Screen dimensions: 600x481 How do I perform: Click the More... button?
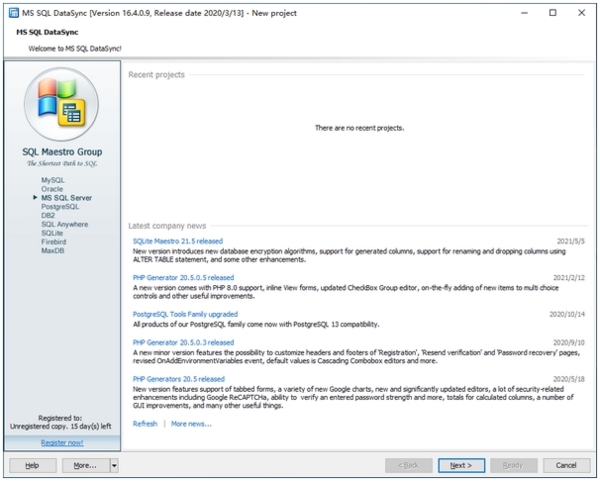tap(86, 465)
